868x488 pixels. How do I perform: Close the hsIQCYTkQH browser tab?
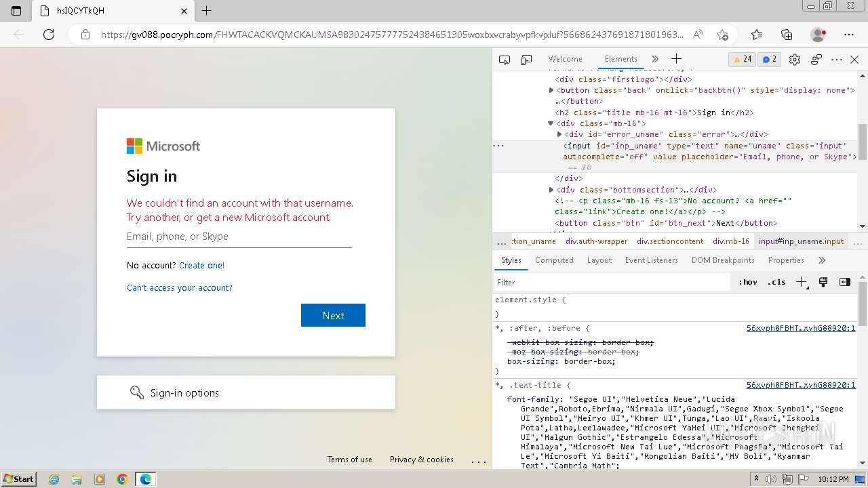point(184,11)
